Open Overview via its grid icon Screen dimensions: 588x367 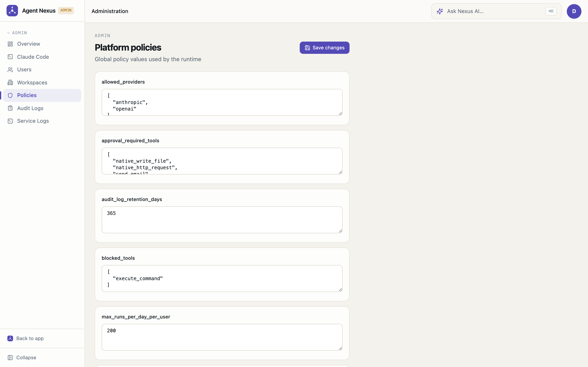tap(10, 44)
